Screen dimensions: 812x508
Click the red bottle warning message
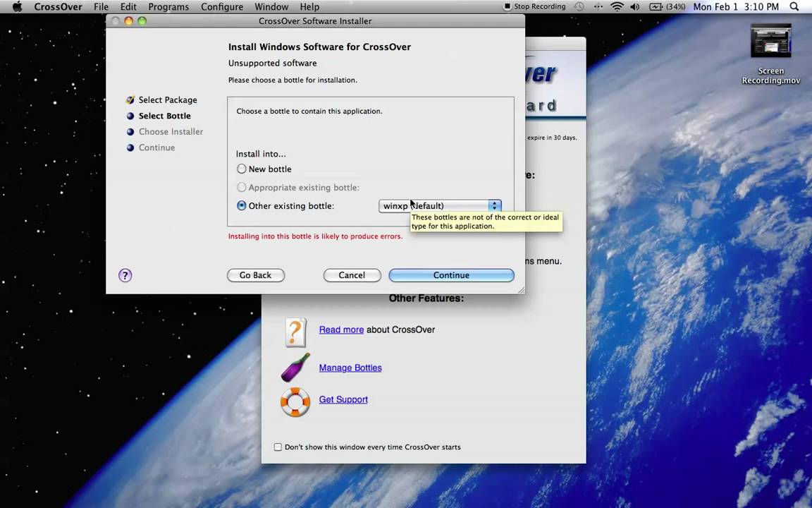click(x=315, y=236)
